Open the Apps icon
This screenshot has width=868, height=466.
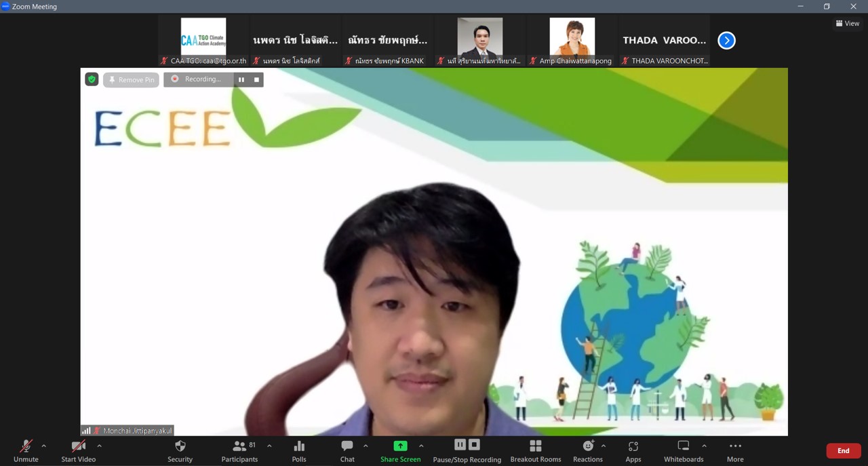point(633,451)
